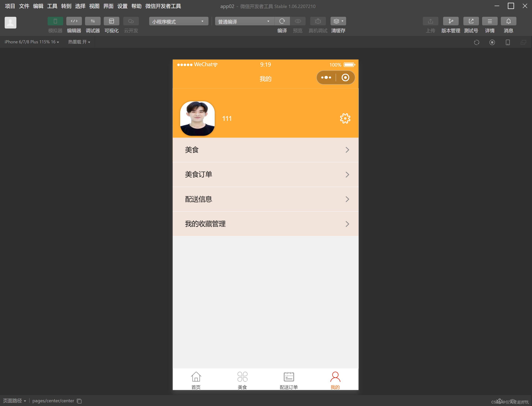The image size is (532, 406).
Task: Click the stop/record circle icon in simulator bar
Action: coord(492,43)
